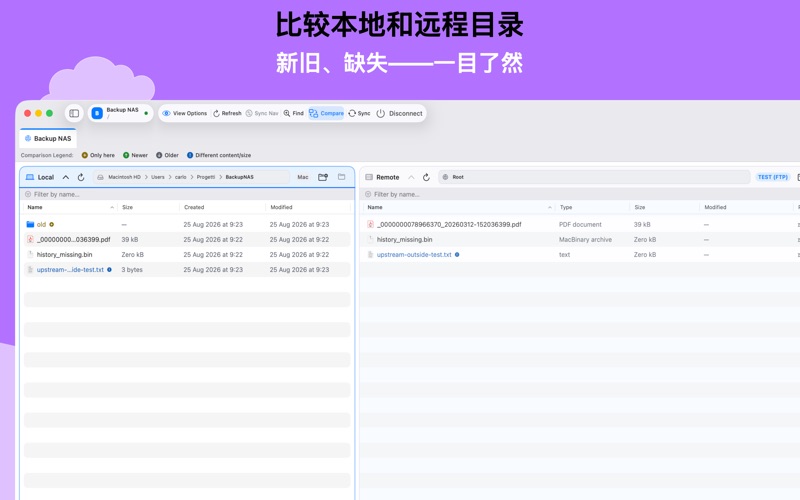Click the open folder icon in Local pane

[x=341, y=177]
